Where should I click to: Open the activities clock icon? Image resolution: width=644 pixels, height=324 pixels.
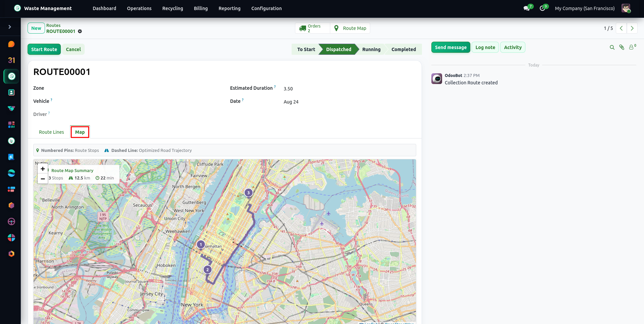543,8
